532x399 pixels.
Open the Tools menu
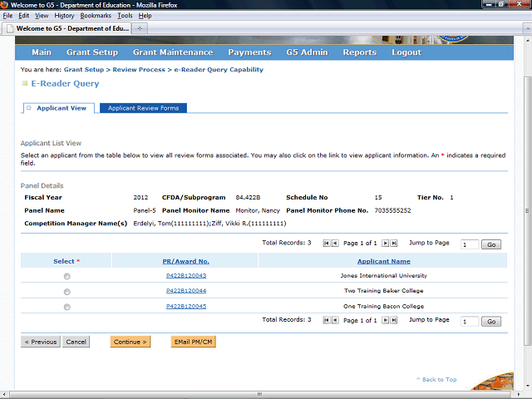tap(125, 16)
